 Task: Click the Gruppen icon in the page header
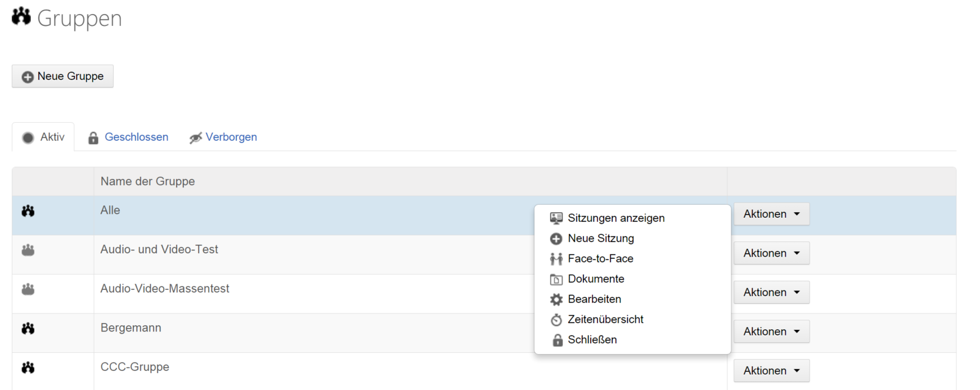coord(21,16)
